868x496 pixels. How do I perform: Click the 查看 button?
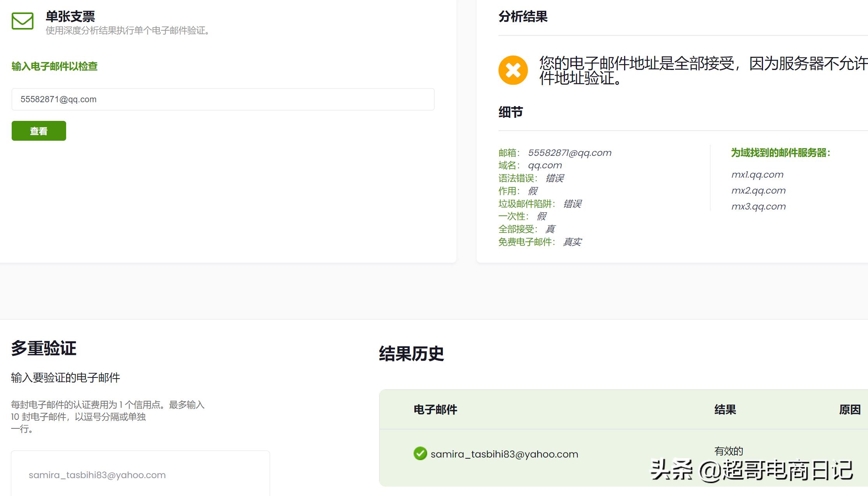point(39,131)
